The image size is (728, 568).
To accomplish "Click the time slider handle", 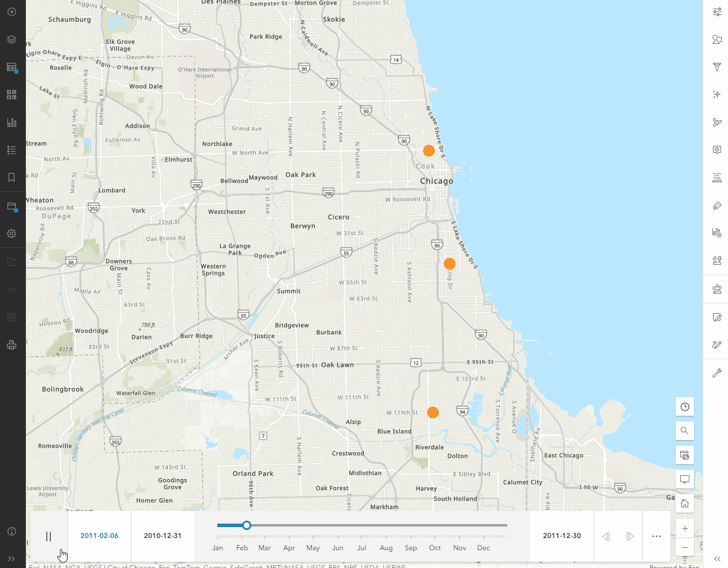I will [247, 525].
